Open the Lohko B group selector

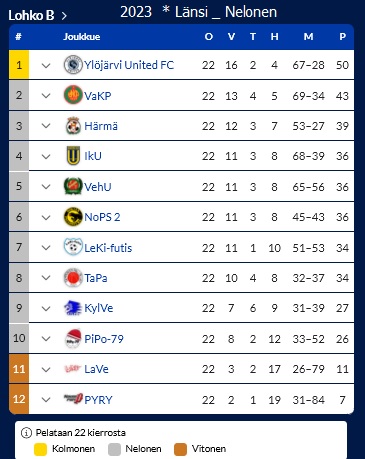[x=37, y=15]
